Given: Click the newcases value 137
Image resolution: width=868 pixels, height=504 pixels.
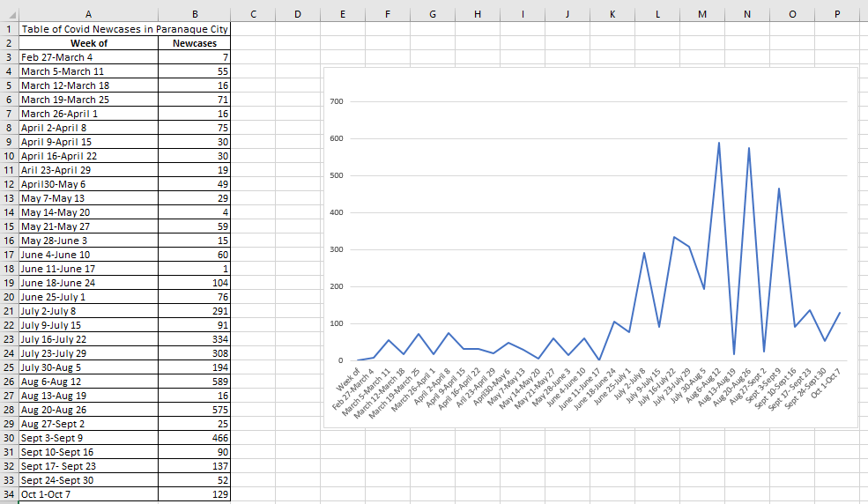Looking at the screenshot, I should pos(194,466).
